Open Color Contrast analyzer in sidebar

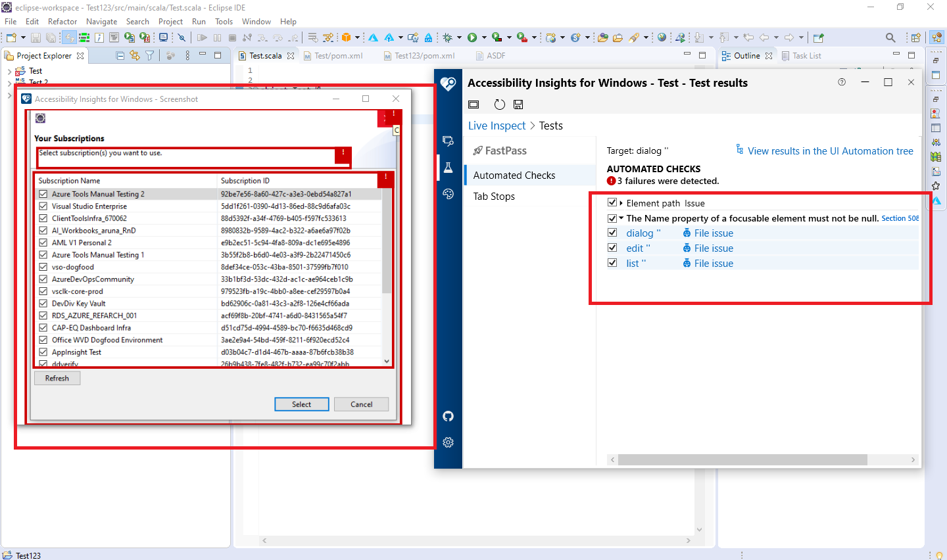point(448,194)
